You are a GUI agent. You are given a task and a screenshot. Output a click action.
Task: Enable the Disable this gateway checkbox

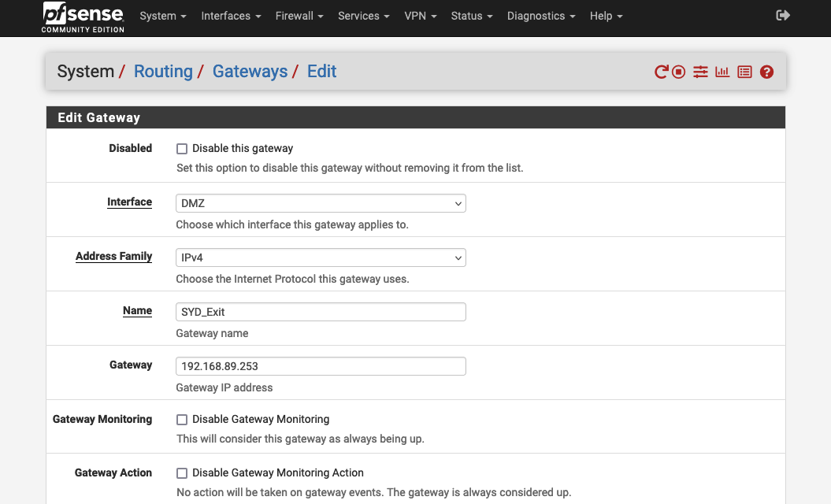181,148
